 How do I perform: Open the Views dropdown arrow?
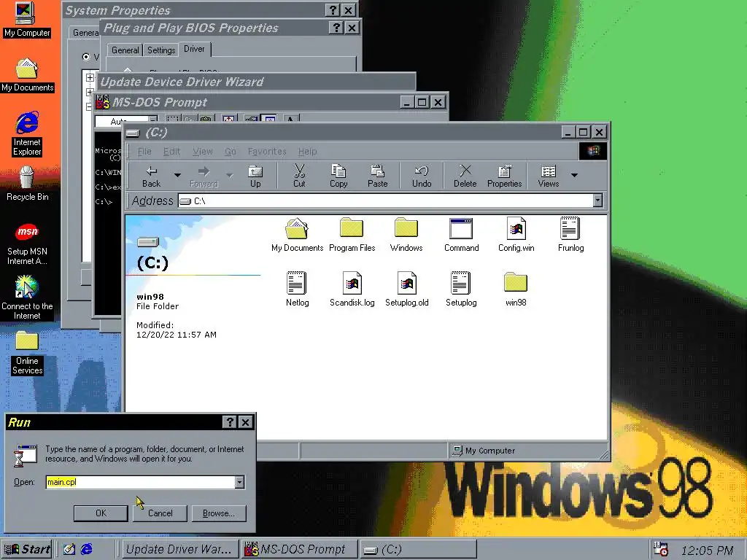(x=575, y=175)
